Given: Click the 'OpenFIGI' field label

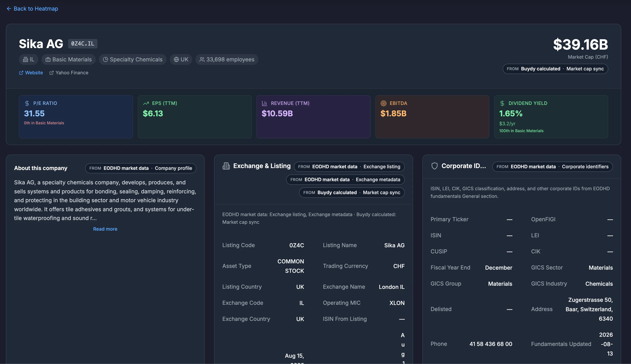Looking at the screenshot, I should click(543, 219).
